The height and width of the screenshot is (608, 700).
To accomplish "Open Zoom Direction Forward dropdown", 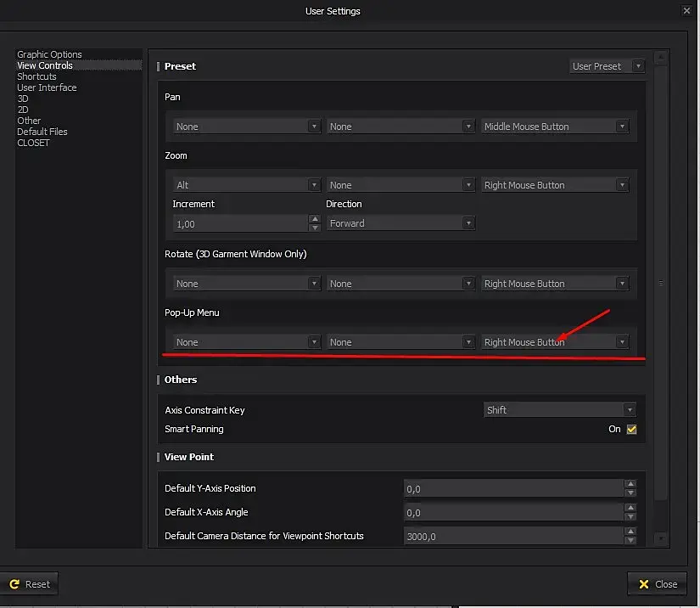I will 400,223.
